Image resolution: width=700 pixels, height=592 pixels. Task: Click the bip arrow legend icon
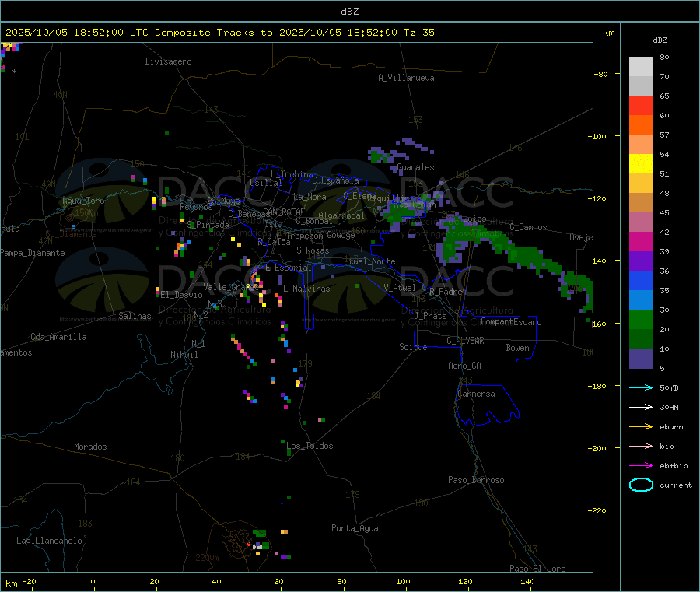click(x=640, y=446)
